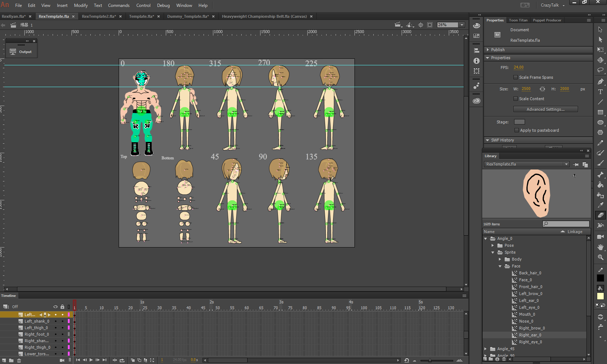Play the timeline animation
The image size is (607, 364).
[x=91, y=360]
